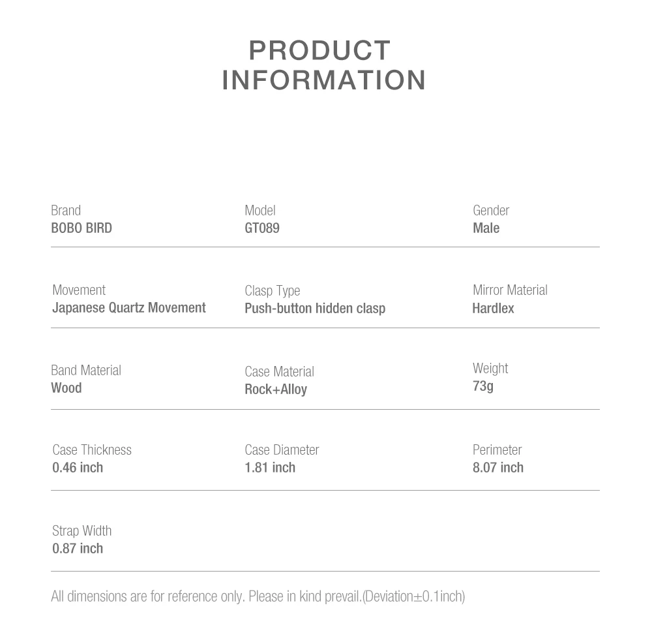Click the Mirror Material label
652x644 pixels.
(510, 290)
